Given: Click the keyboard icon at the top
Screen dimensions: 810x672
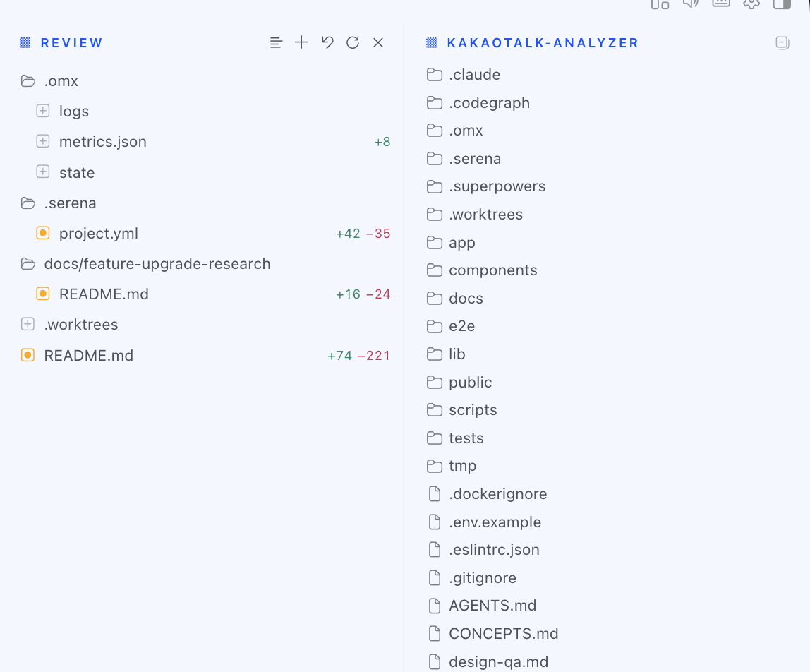Looking at the screenshot, I should [x=720, y=3].
